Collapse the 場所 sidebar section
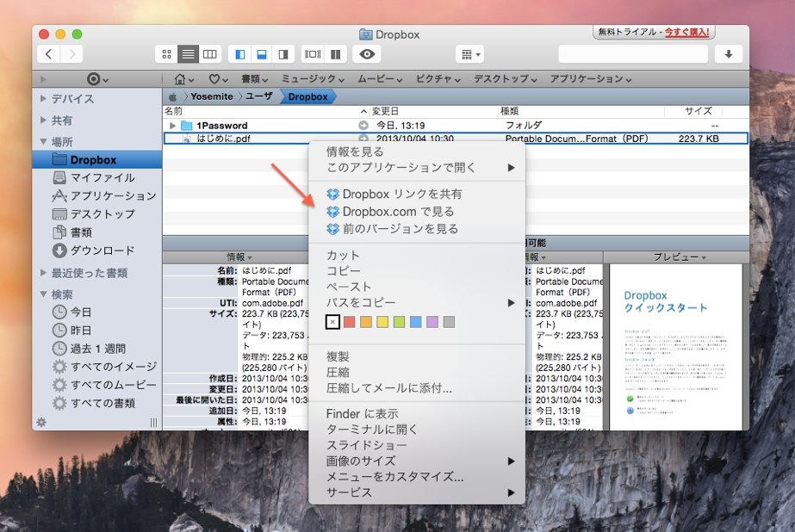The width and height of the screenshot is (795, 532). click(x=43, y=141)
